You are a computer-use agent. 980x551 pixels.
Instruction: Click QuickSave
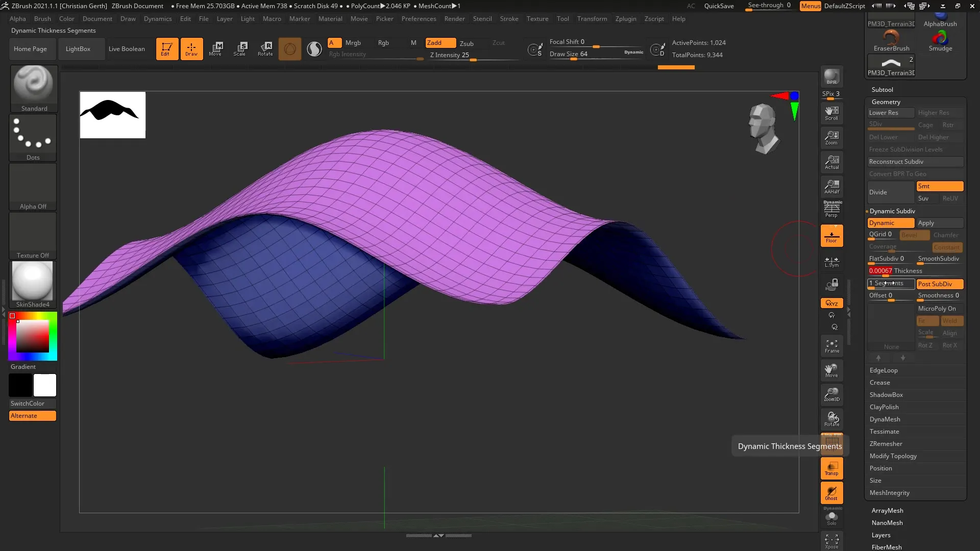coord(719,6)
